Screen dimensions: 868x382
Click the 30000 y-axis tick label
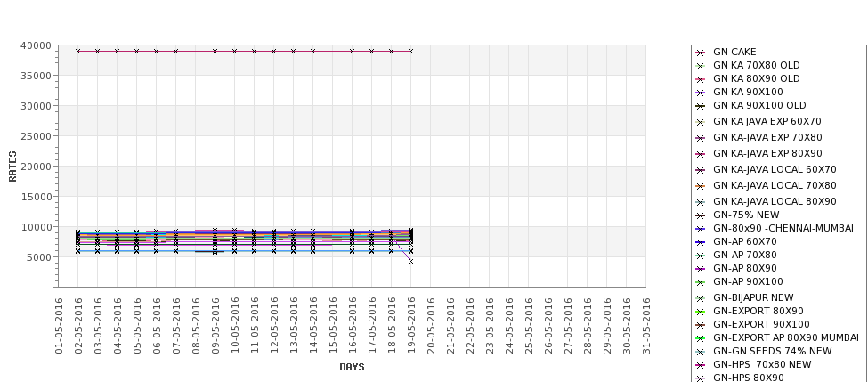[36, 106]
